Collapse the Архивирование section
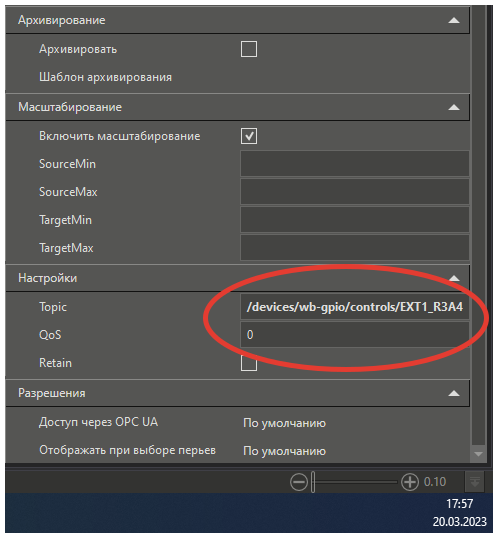This screenshot has height=533, width=498. 454,20
